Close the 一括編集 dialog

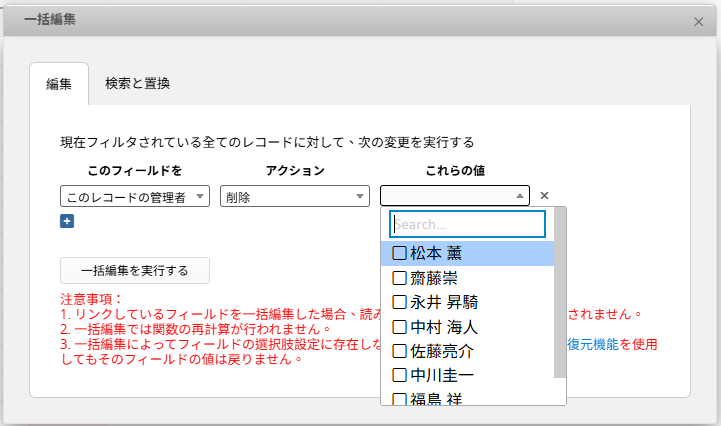[x=699, y=20]
